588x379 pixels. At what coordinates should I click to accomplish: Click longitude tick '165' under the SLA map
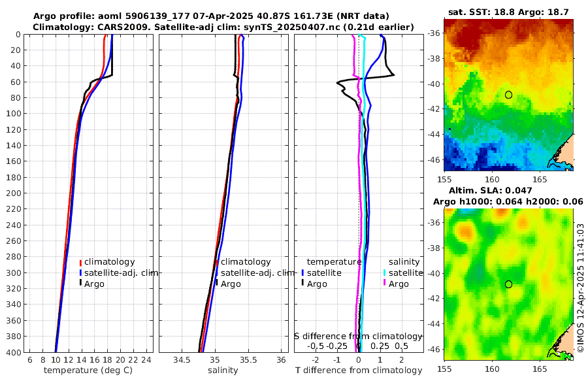540,369
